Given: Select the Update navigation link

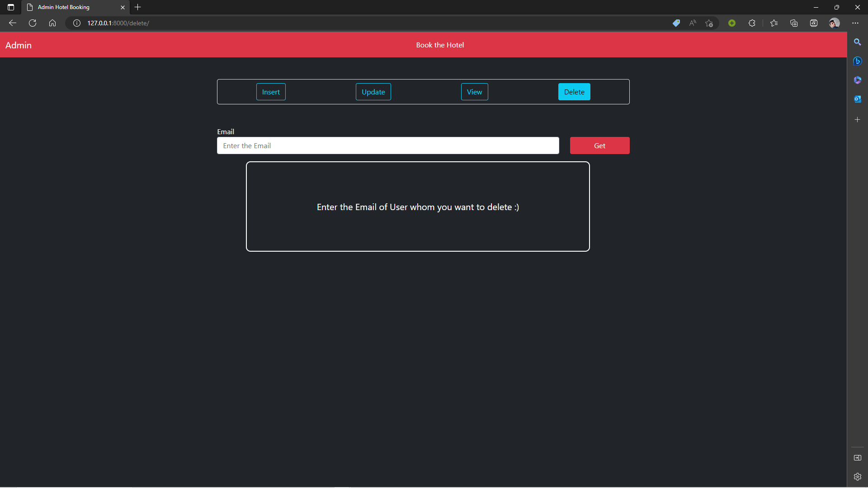Looking at the screenshot, I should tap(373, 92).
